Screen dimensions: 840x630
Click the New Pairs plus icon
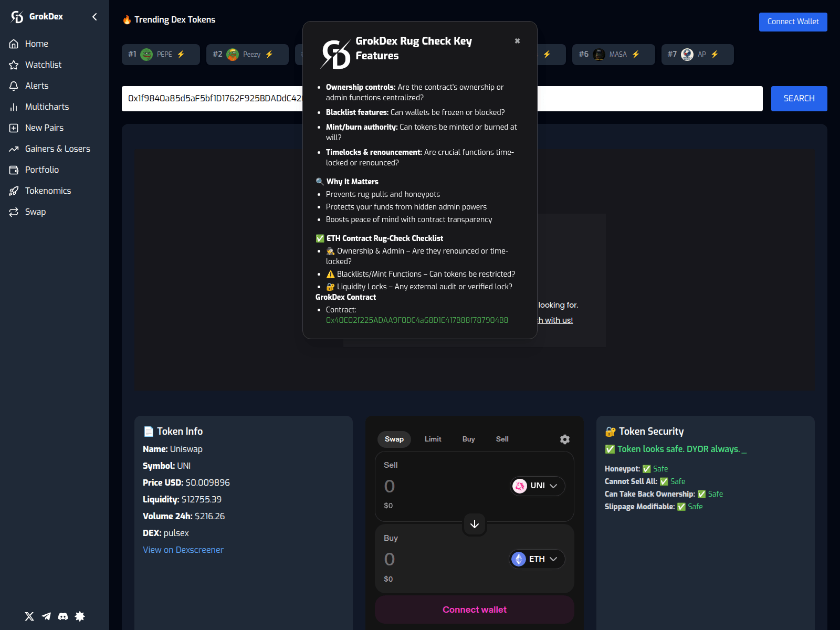14,128
